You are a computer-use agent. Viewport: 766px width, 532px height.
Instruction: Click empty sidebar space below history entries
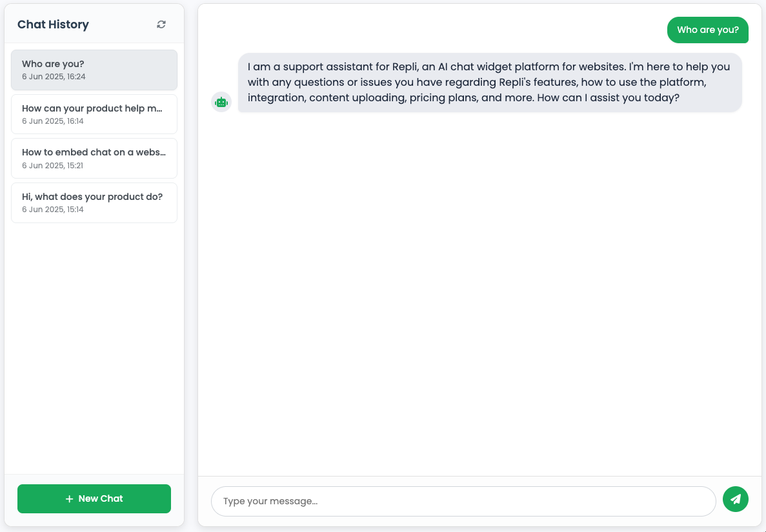click(94, 346)
